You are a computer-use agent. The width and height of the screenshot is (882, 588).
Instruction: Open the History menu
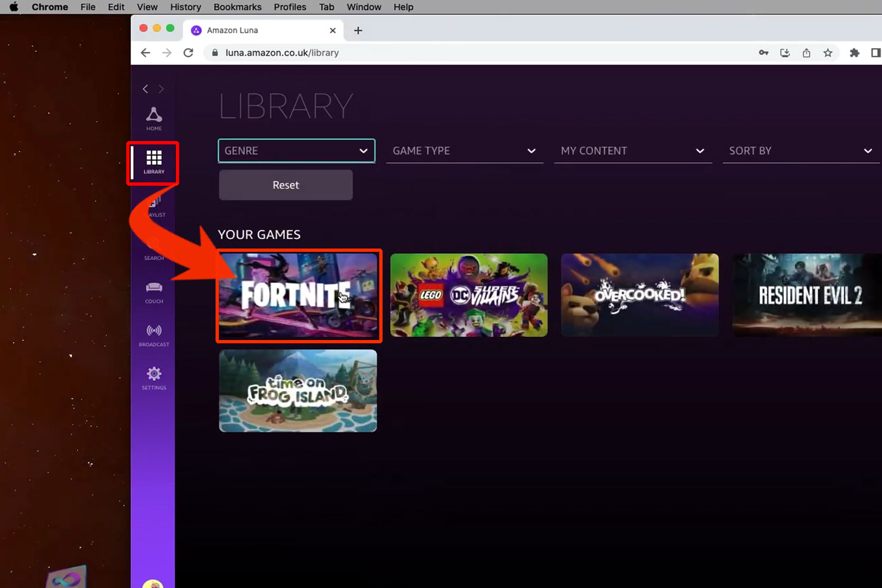185,7
